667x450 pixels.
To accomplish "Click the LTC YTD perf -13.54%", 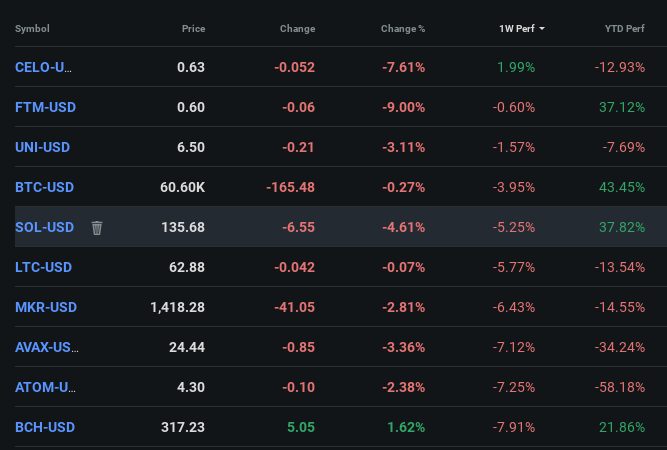I will click(x=620, y=267).
